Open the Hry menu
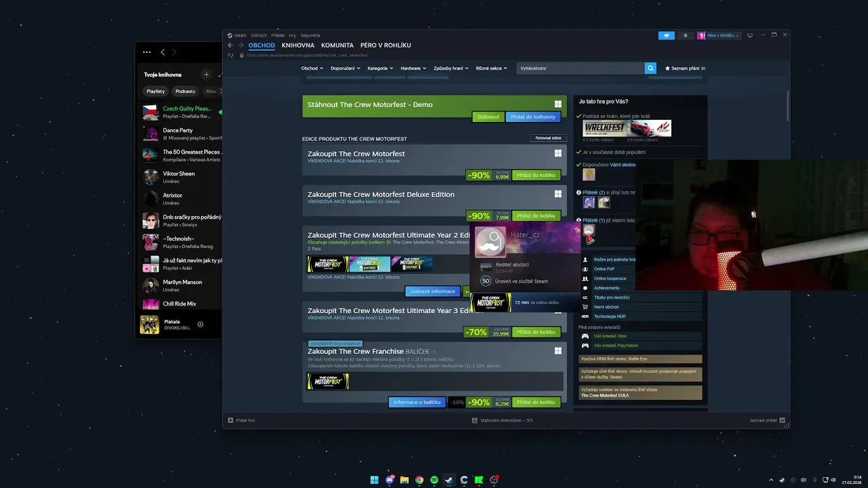Screen dimensions: 868x488 (292, 35)
